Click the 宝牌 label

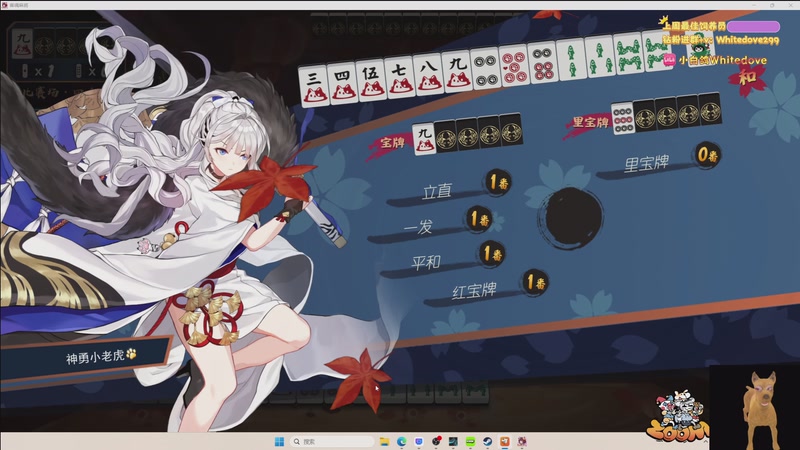(392, 143)
